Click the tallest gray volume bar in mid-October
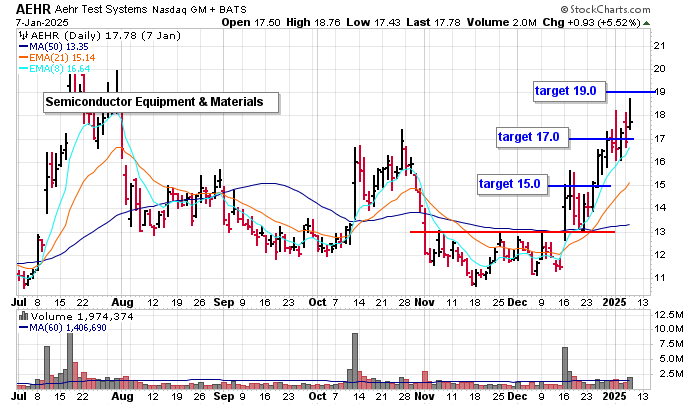The width and height of the screenshot is (700, 405). (355, 361)
